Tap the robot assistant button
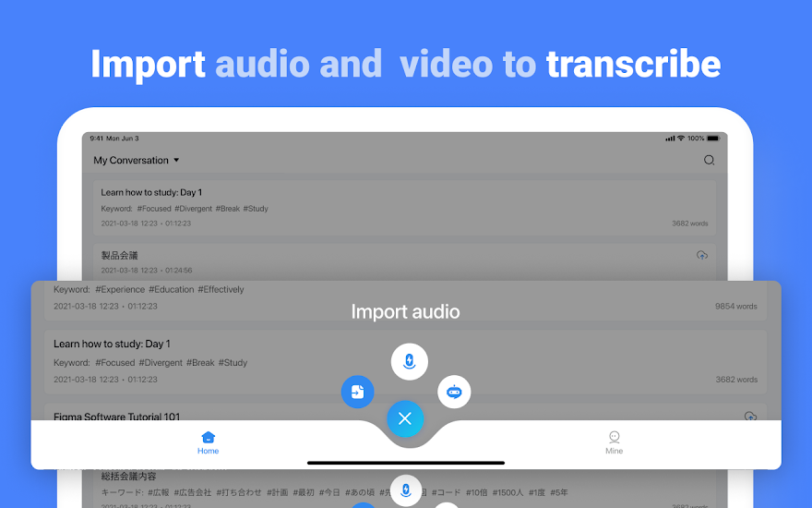The height and width of the screenshot is (508, 812). (454, 392)
